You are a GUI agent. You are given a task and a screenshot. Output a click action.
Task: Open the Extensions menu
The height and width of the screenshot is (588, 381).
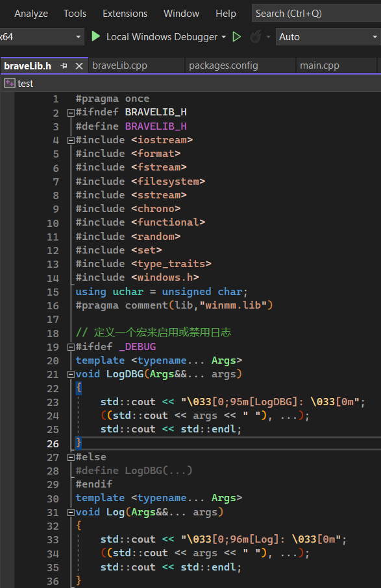125,14
